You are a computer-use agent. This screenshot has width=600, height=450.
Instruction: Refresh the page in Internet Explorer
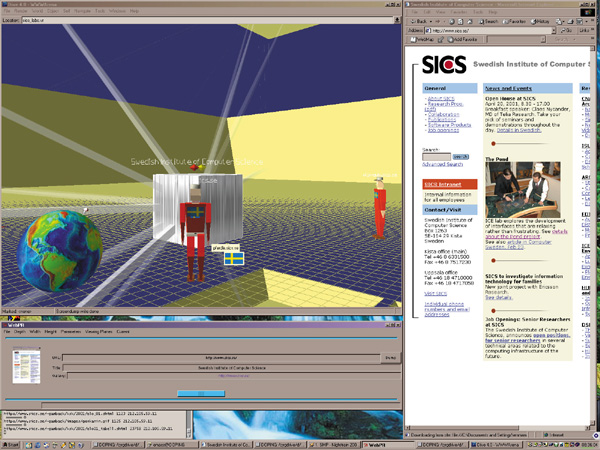[x=460, y=21]
